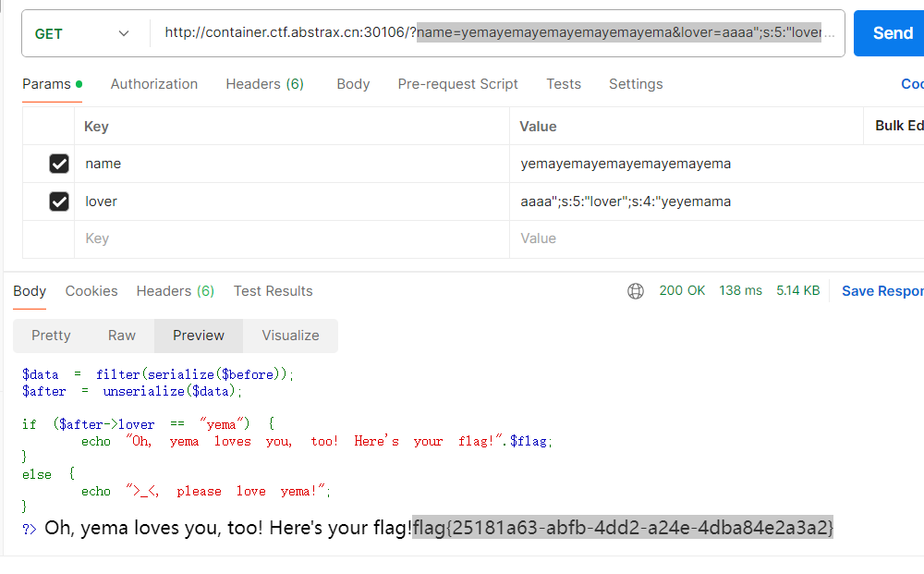The height and width of the screenshot is (574, 924).
Task: Click the lover parameter value cell
Action: pos(684,202)
